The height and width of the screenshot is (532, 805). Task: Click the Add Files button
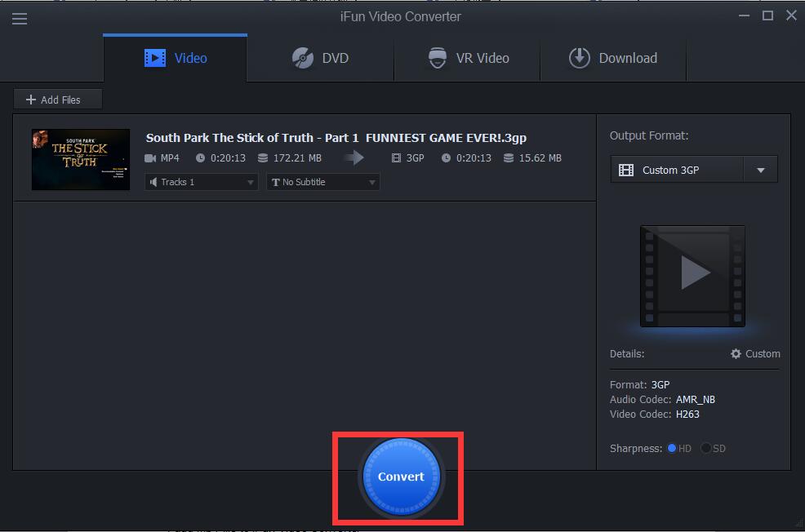pyautogui.click(x=58, y=100)
